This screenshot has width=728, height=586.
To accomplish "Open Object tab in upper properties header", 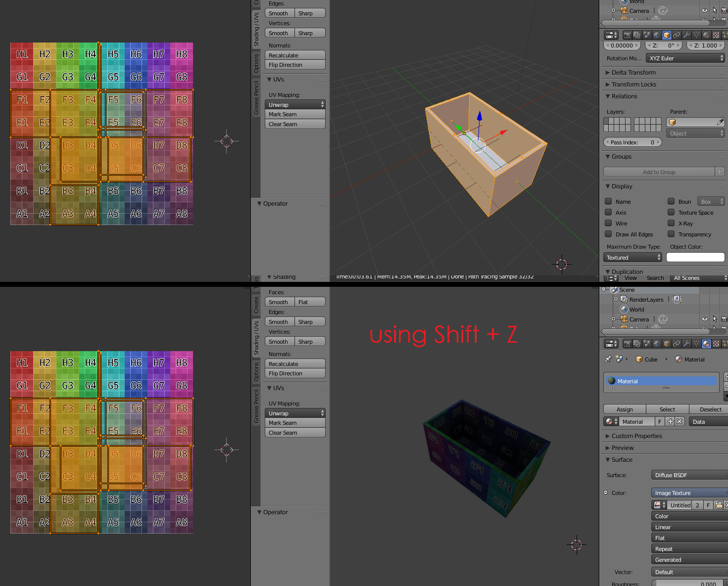I will tap(667, 35).
